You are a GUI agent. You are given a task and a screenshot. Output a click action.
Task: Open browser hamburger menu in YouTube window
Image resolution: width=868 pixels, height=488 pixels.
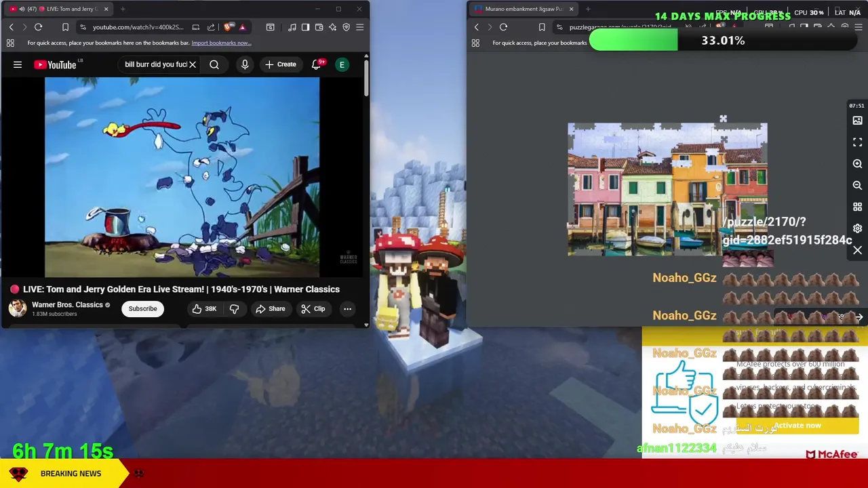pos(359,27)
